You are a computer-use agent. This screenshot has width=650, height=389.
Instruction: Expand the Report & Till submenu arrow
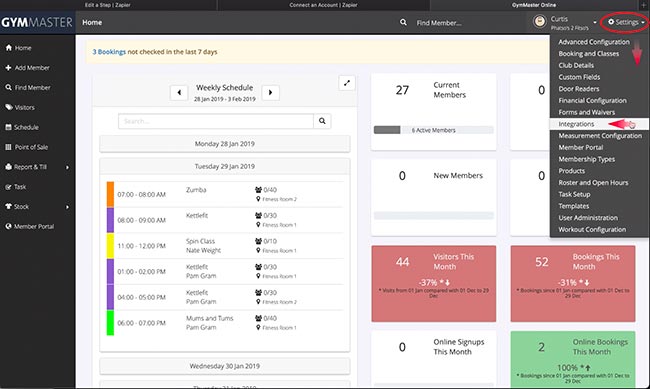[68, 167]
